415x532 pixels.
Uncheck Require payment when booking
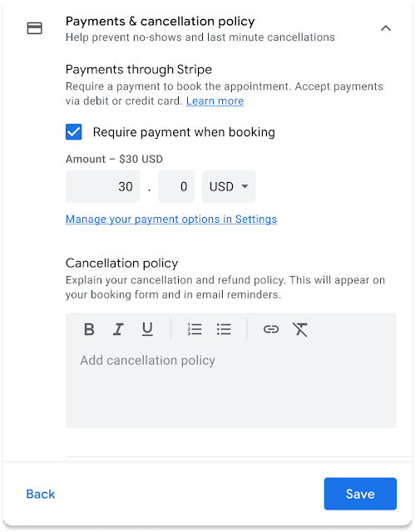(x=74, y=132)
